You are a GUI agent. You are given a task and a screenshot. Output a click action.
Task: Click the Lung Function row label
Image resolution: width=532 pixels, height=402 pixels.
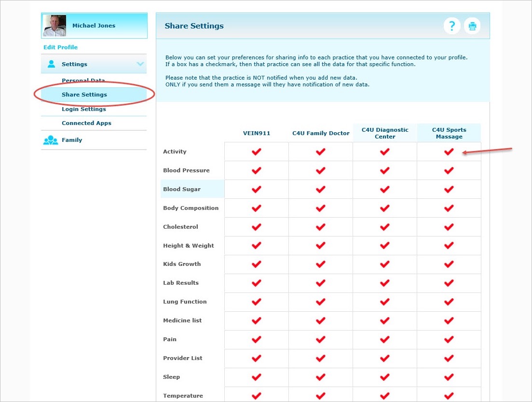[x=185, y=302]
